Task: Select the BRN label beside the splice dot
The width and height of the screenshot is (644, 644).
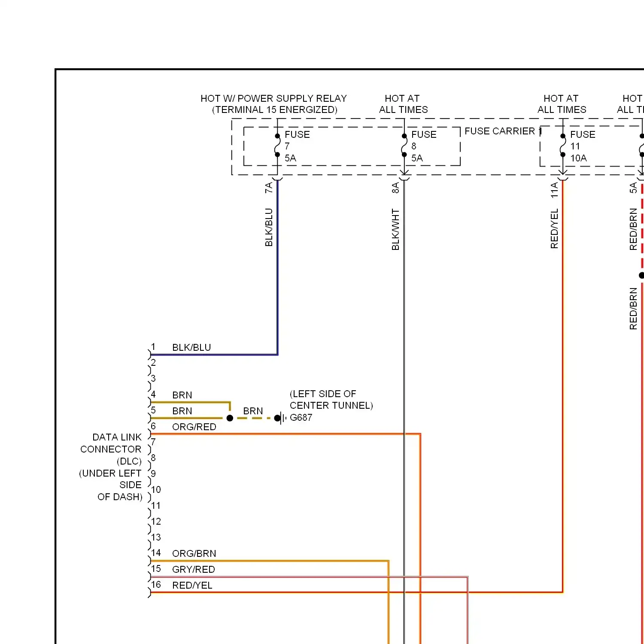Action: [x=253, y=411]
